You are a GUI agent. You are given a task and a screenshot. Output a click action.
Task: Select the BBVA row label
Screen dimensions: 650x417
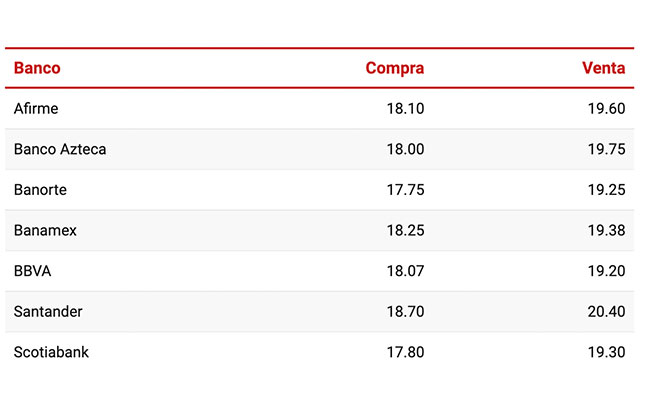point(33,271)
